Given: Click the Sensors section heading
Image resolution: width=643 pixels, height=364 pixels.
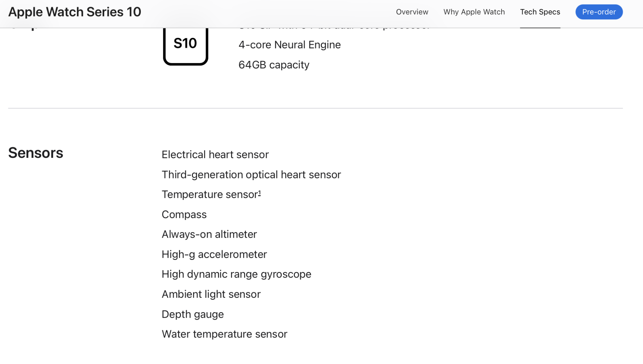Looking at the screenshot, I should tap(36, 153).
